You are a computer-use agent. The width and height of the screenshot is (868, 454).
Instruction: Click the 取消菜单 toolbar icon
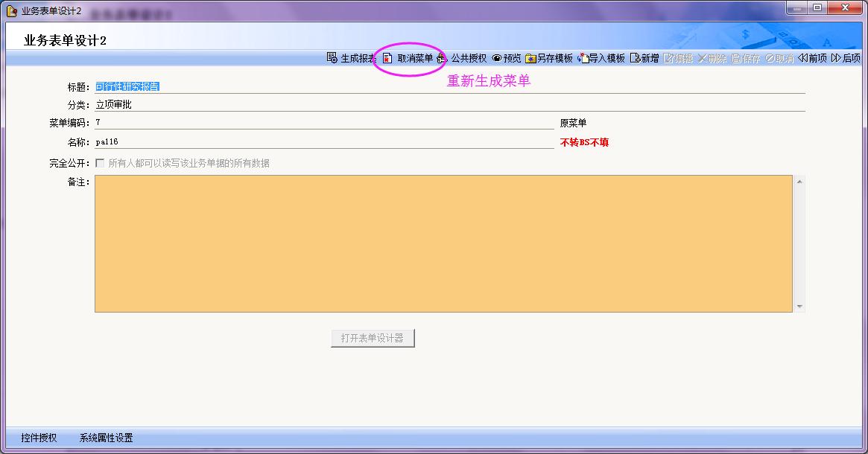tap(387, 58)
